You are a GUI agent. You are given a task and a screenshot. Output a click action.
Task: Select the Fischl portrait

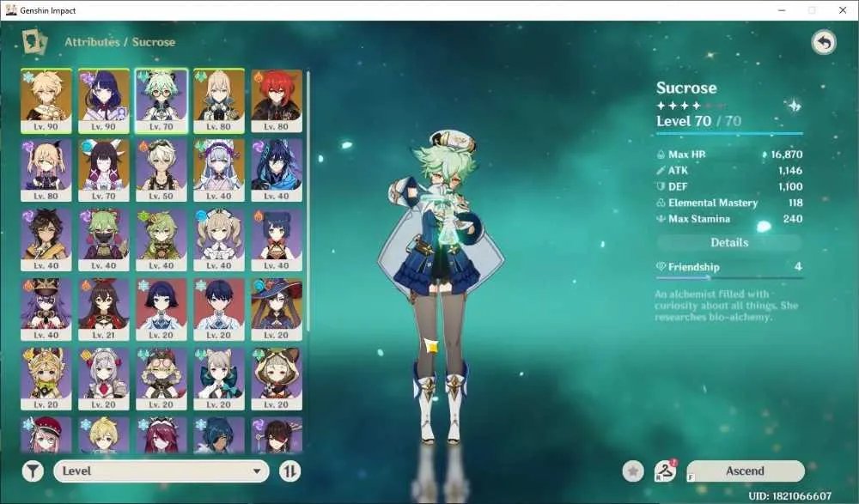[x=46, y=170]
